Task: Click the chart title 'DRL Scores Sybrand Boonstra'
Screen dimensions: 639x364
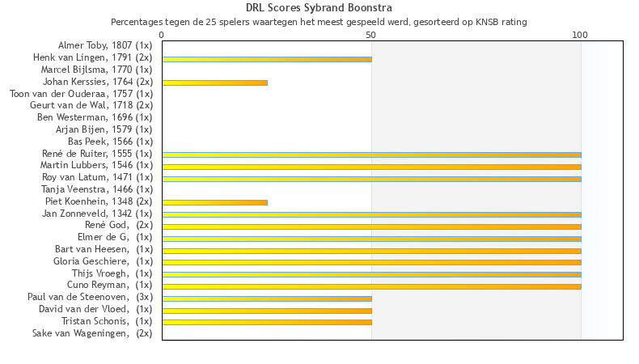Action: coord(319,9)
